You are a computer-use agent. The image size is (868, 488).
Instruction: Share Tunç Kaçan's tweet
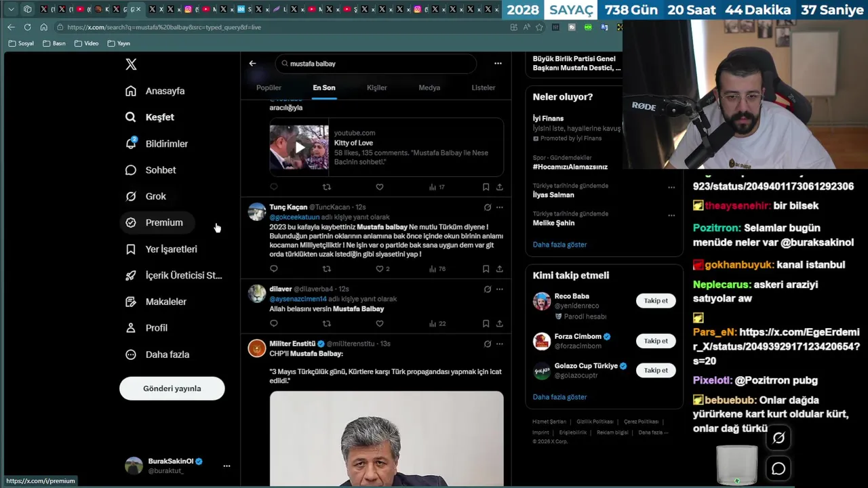[500, 269]
